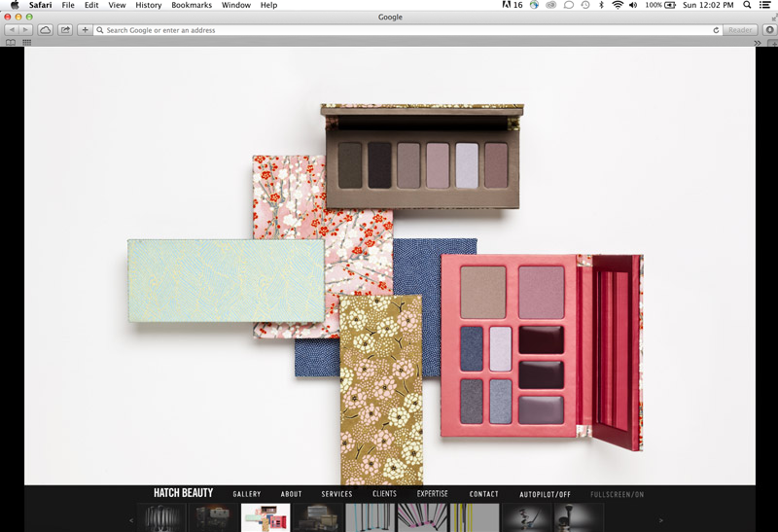Open Spotlight search magnifier icon
The width and height of the screenshot is (778, 532).
pos(747,5)
